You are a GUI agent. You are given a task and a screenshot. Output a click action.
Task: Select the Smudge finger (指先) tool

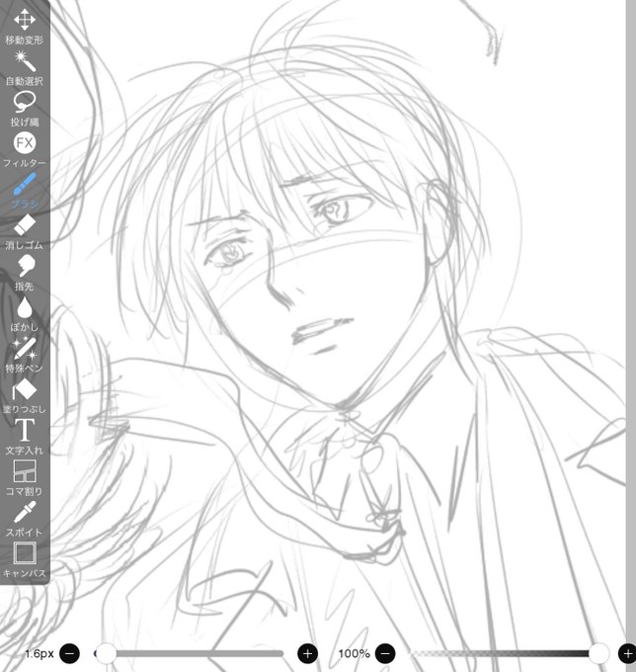pos(25,273)
